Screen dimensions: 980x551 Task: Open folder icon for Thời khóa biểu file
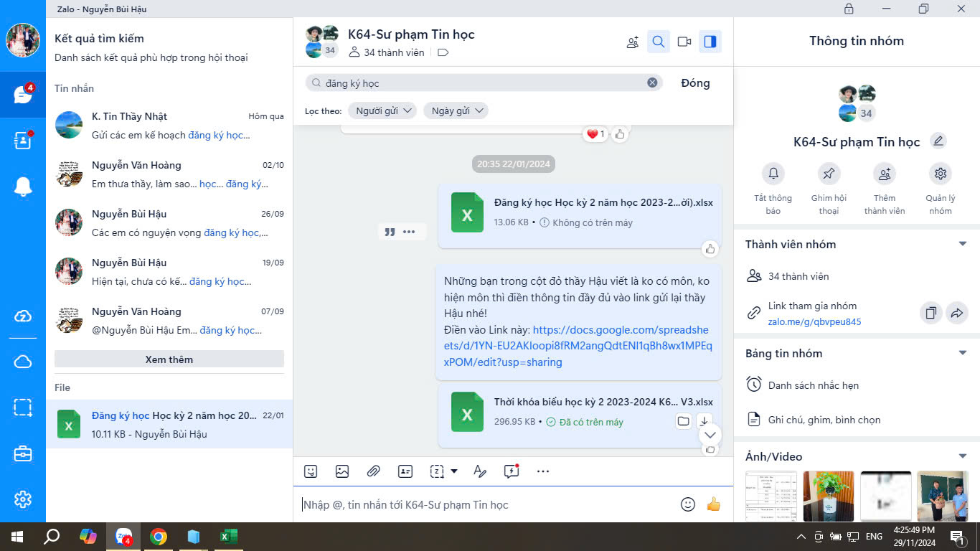tap(684, 421)
